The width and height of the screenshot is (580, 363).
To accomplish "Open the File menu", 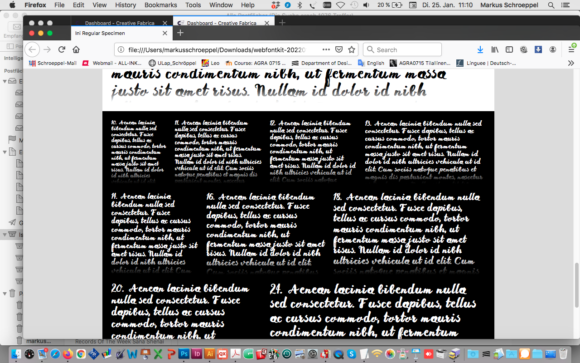I will [x=59, y=5].
